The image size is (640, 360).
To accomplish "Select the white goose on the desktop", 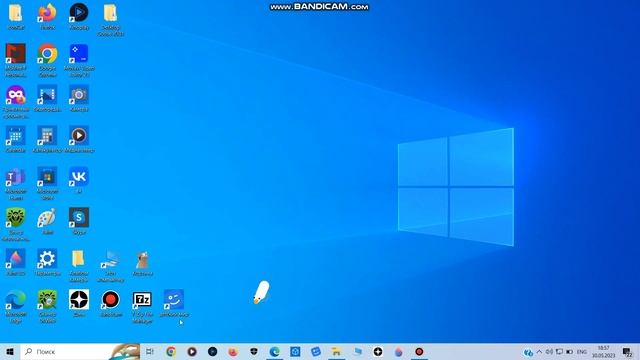I will coord(261,292).
